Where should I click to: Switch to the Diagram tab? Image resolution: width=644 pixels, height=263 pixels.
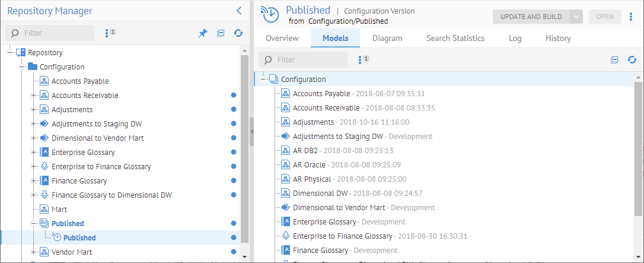[x=387, y=38]
